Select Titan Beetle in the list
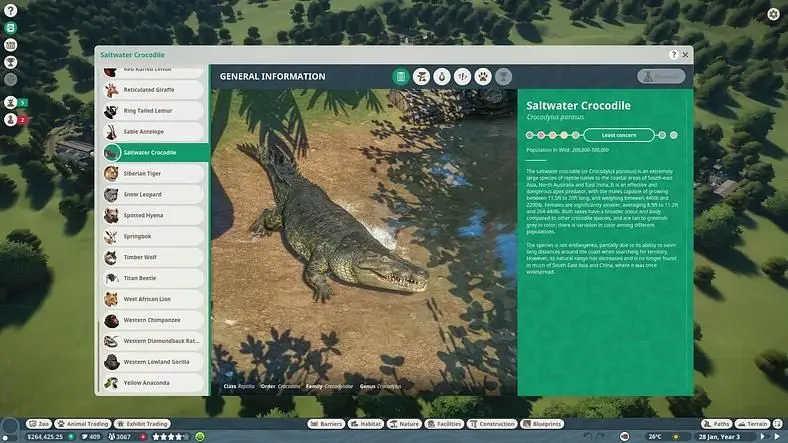The width and height of the screenshot is (788, 443). (153, 278)
